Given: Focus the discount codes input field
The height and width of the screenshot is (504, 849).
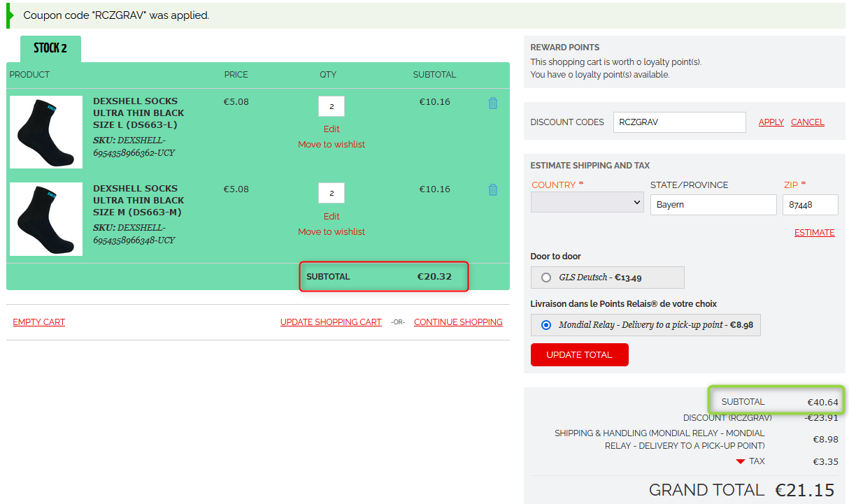Looking at the screenshot, I should click(679, 122).
